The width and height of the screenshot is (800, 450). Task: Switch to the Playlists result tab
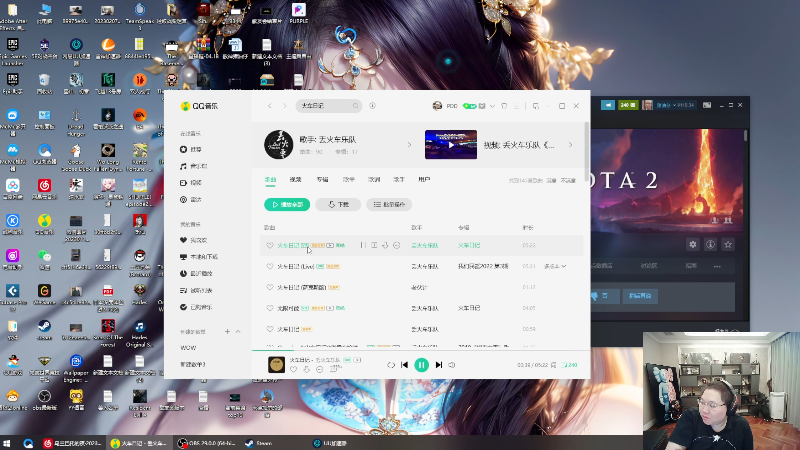(x=348, y=180)
